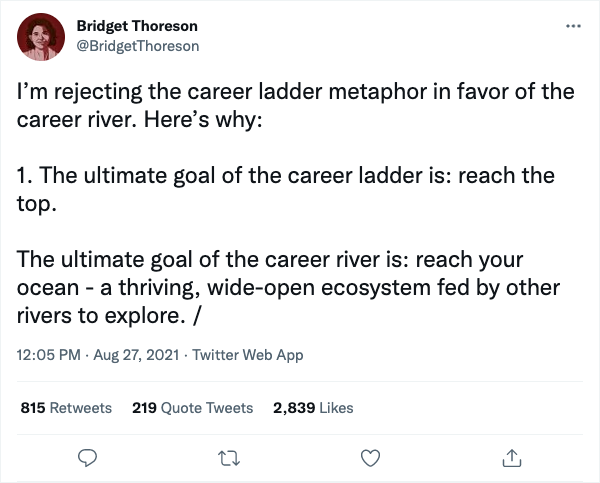Image resolution: width=600 pixels, height=483 pixels.
Task: Click the @BridgetThoreson handle
Action: [x=137, y=45]
